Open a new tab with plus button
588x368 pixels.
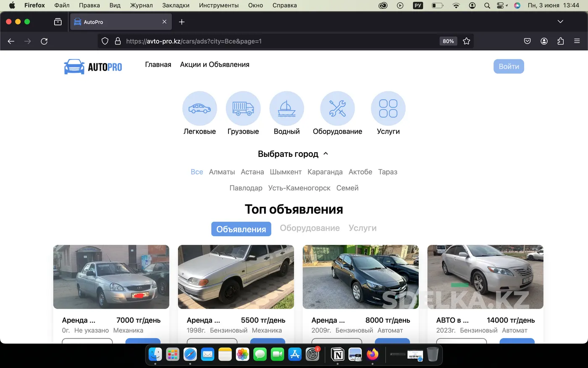(182, 22)
